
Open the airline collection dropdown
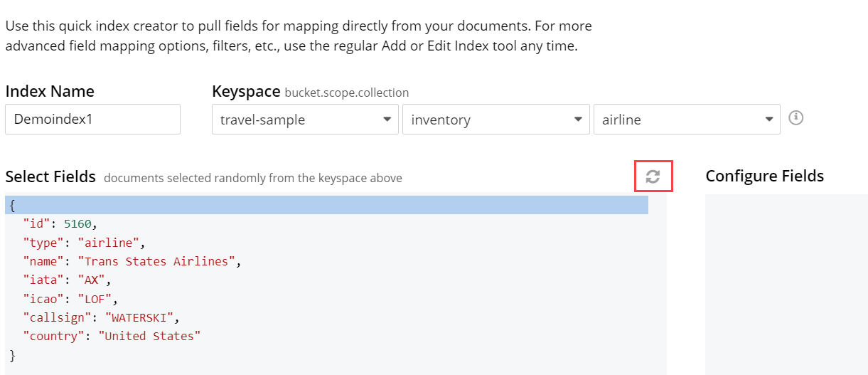686,120
